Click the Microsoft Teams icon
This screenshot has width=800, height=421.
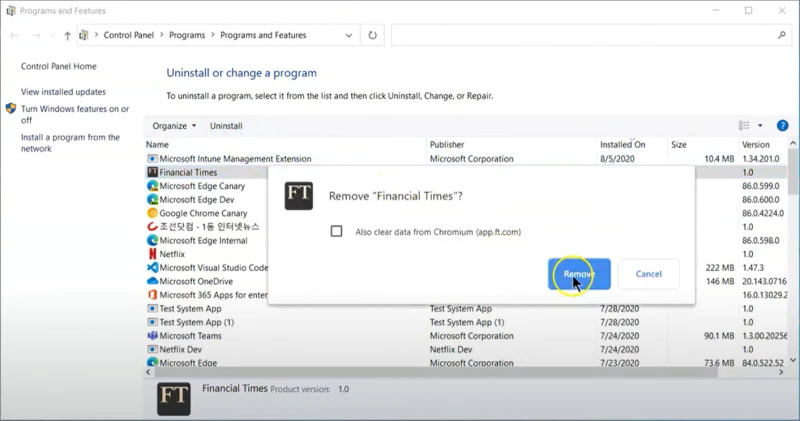(x=152, y=336)
